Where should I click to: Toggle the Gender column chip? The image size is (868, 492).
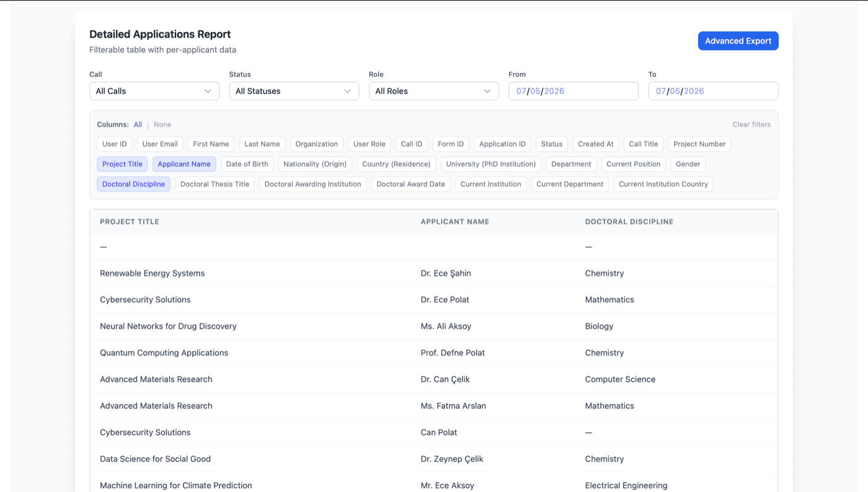[688, 164]
